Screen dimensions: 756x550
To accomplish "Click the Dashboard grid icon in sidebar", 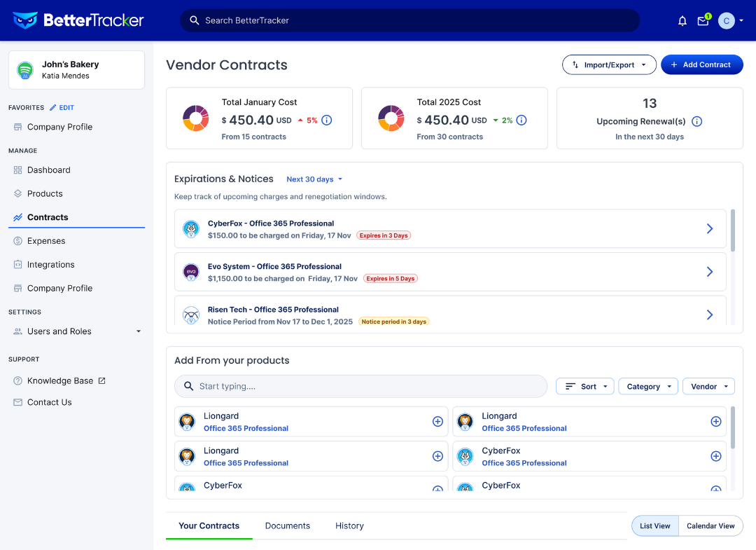I will (x=17, y=170).
